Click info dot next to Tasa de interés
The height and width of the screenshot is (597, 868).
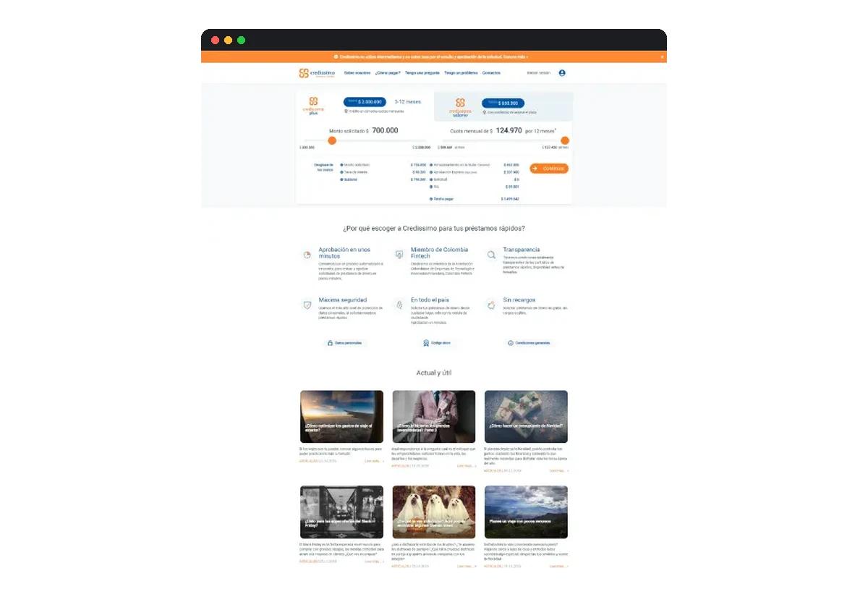coord(341,172)
